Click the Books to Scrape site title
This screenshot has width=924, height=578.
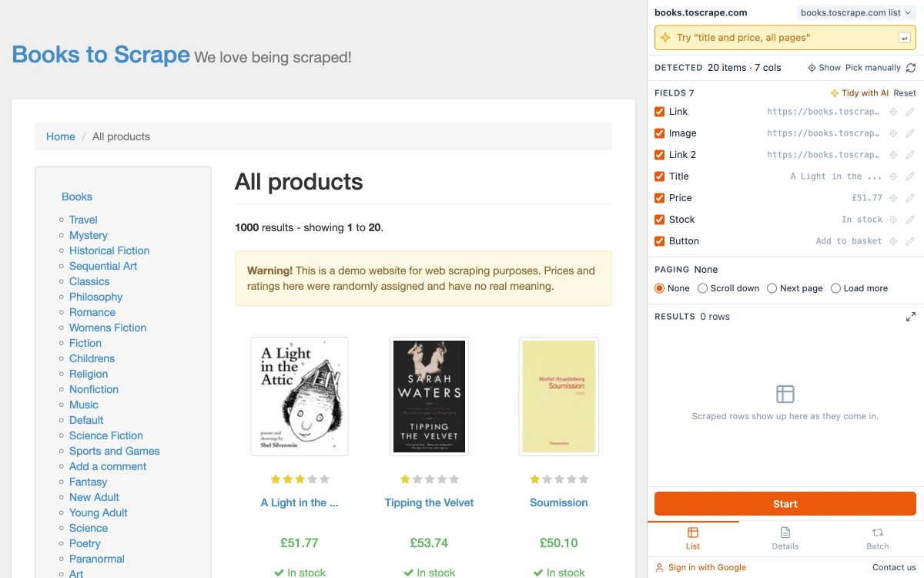[x=101, y=55]
